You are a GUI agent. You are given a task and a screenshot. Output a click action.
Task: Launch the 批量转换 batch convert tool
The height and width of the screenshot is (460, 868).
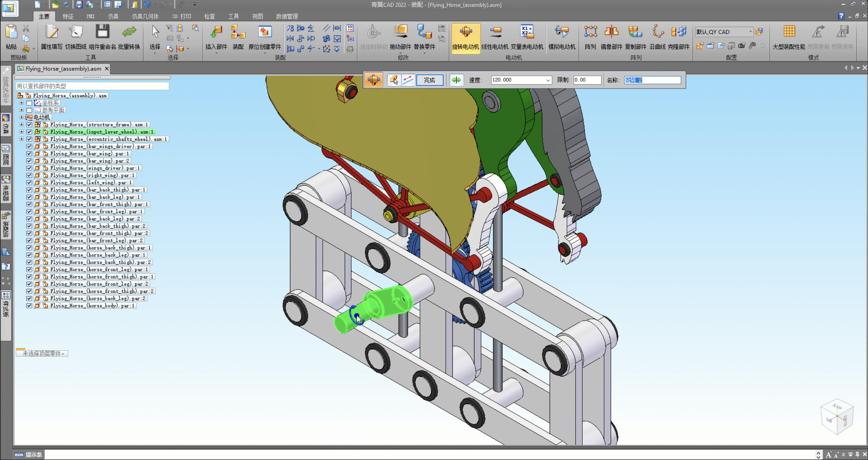click(x=129, y=37)
